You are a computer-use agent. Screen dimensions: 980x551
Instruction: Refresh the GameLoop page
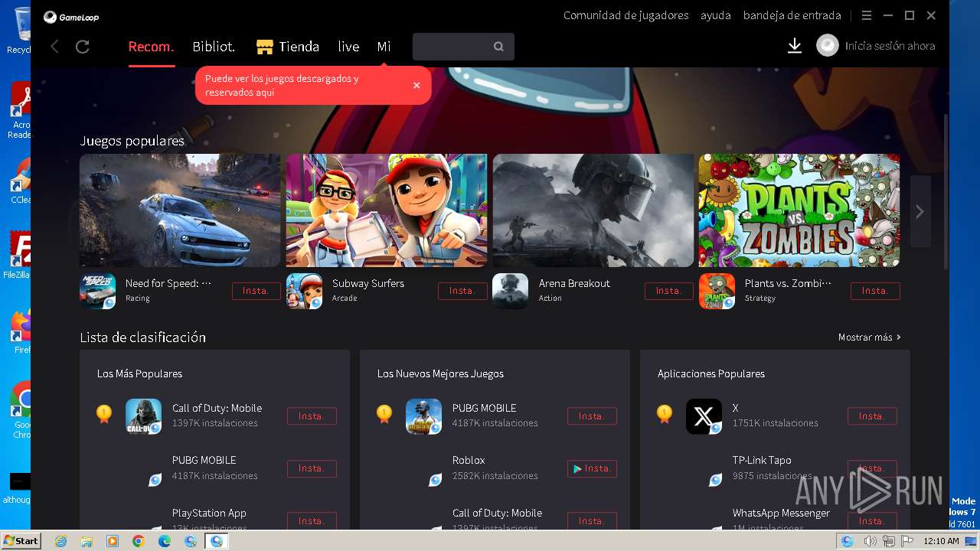[x=83, y=47]
